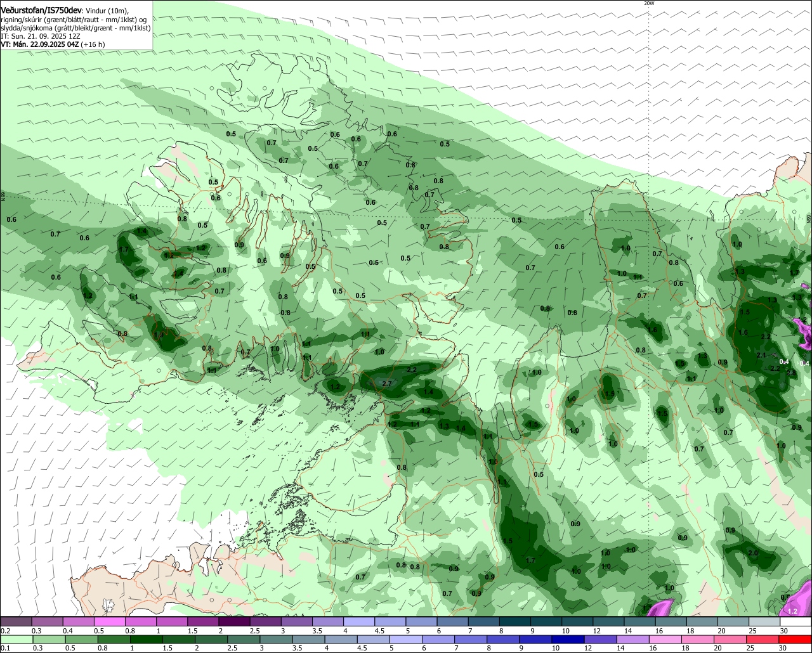Viewport: 812px width, 653px height.
Task: Click the Veðurstofan/IS750dev title text
Action: coord(41,11)
